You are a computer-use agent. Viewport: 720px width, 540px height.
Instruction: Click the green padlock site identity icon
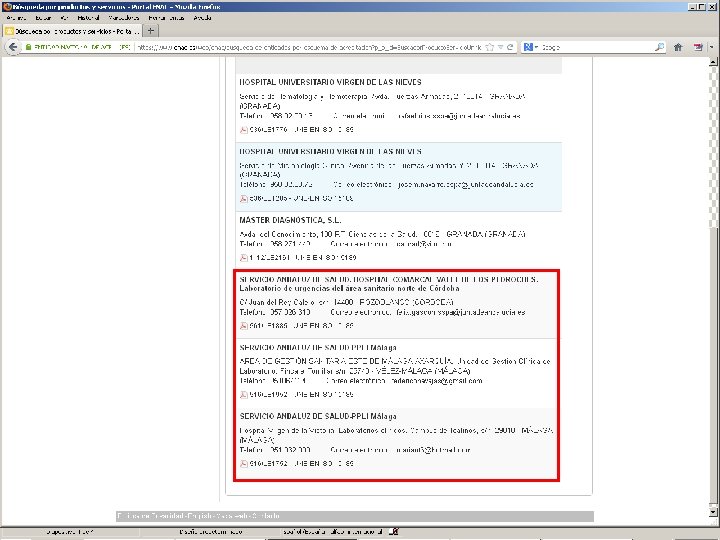click(x=28, y=47)
